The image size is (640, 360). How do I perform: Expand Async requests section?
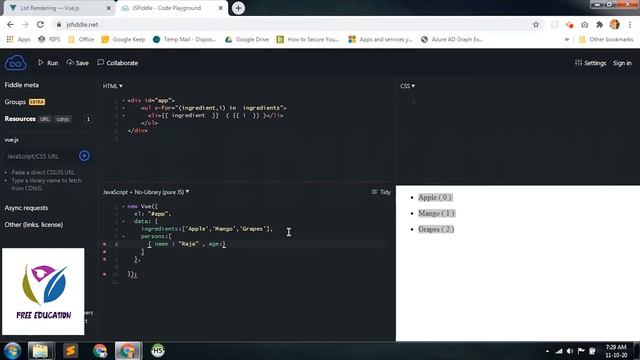coord(26,208)
